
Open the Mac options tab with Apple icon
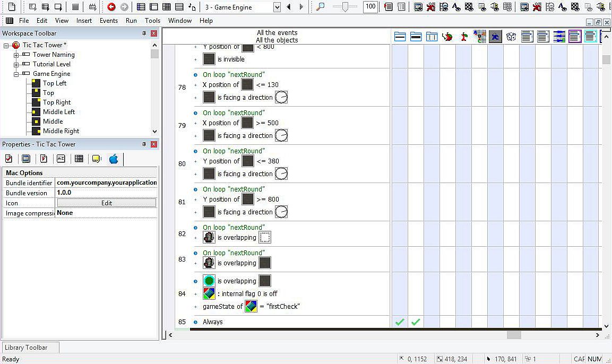114,159
